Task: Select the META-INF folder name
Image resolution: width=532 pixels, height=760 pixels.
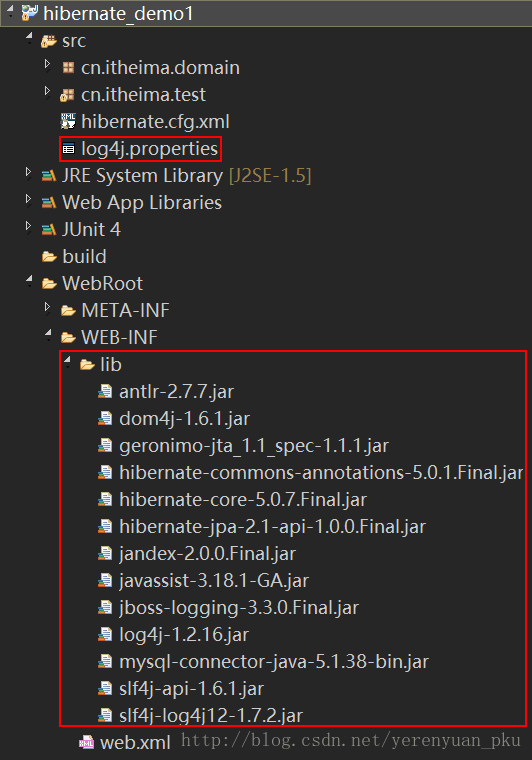Action: tap(125, 311)
